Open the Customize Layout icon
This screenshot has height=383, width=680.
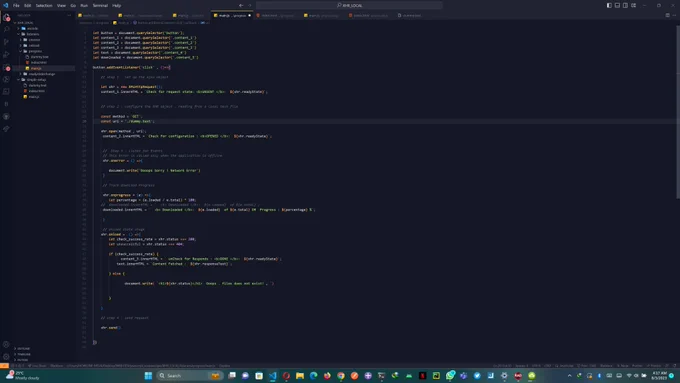[634, 5]
